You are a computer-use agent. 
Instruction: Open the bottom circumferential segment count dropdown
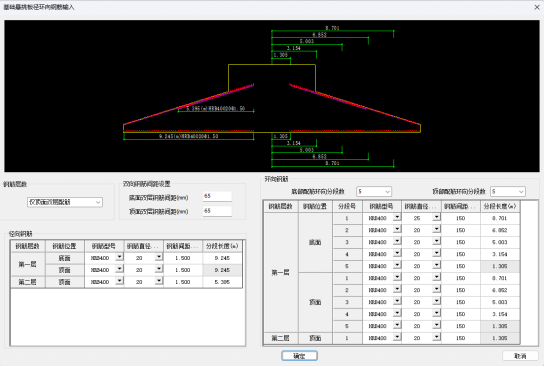374,191
